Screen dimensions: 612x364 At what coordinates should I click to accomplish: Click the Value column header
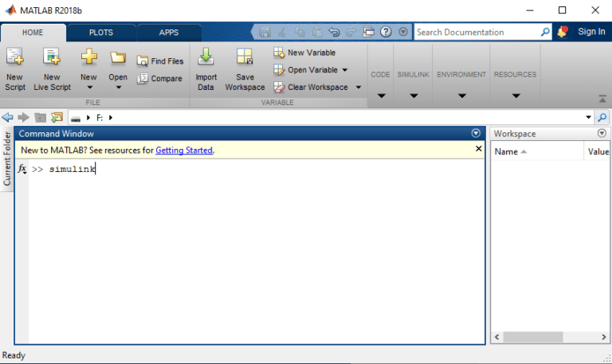[598, 152]
